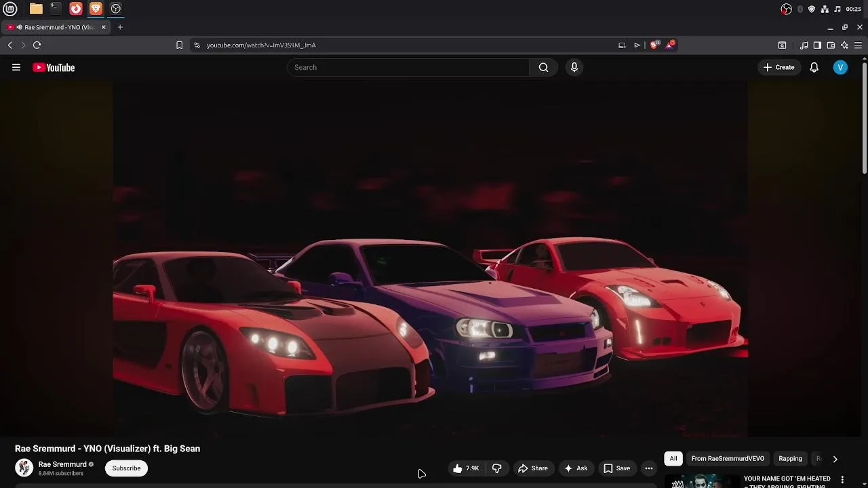This screenshot has height=488, width=868.
Task: Open the Linux Mint start menu
Action: click(x=10, y=9)
